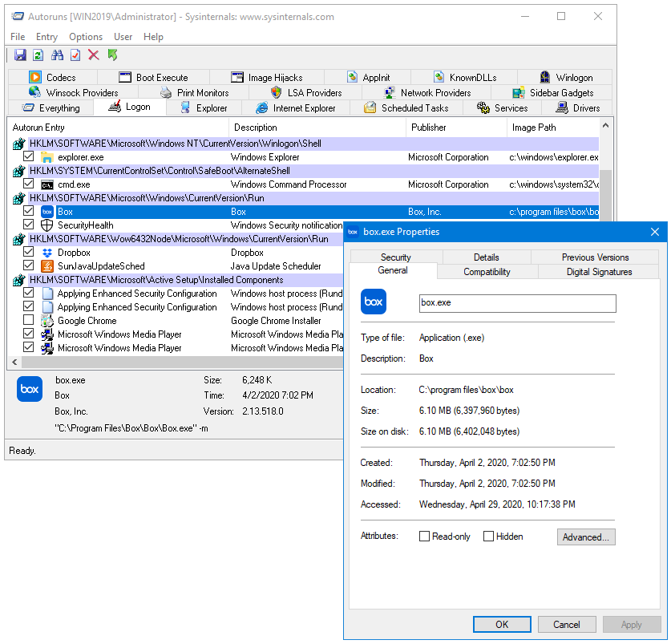Image resolution: width=671 pixels, height=644 pixels.
Task: Open the File menu
Action: pos(18,37)
